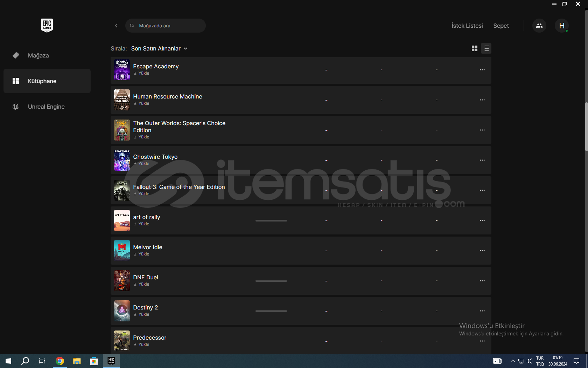Switch to grid view
This screenshot has height=368, width=588.
[475, 48]
